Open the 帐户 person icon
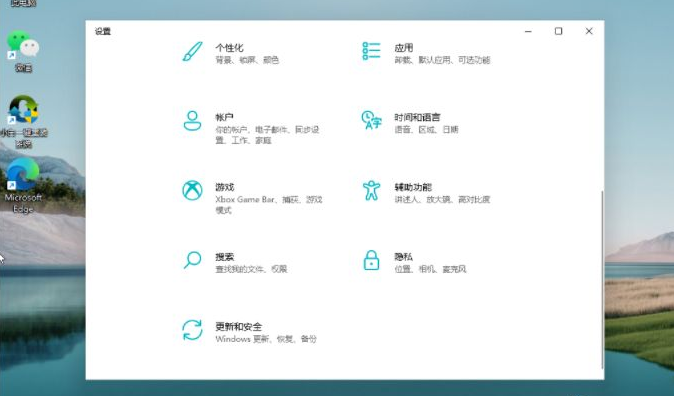674x396 pixels. pyautogui.click(x=192, y=121)
